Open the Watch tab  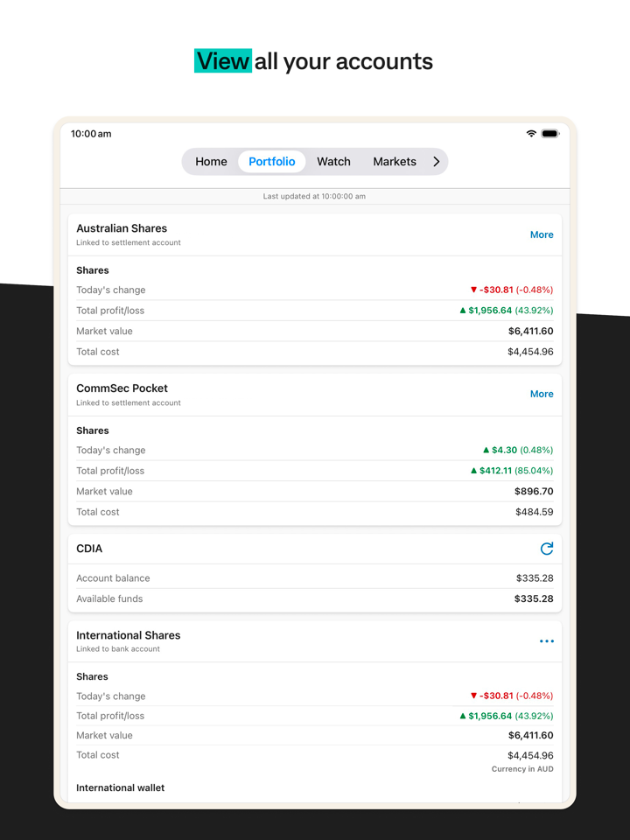[x=333, y=162]
